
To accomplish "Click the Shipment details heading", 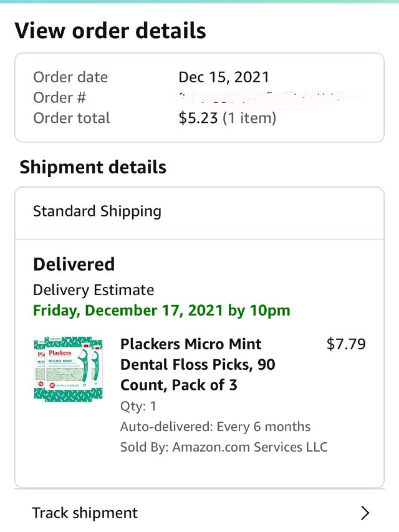I will (x=93, y=167).
